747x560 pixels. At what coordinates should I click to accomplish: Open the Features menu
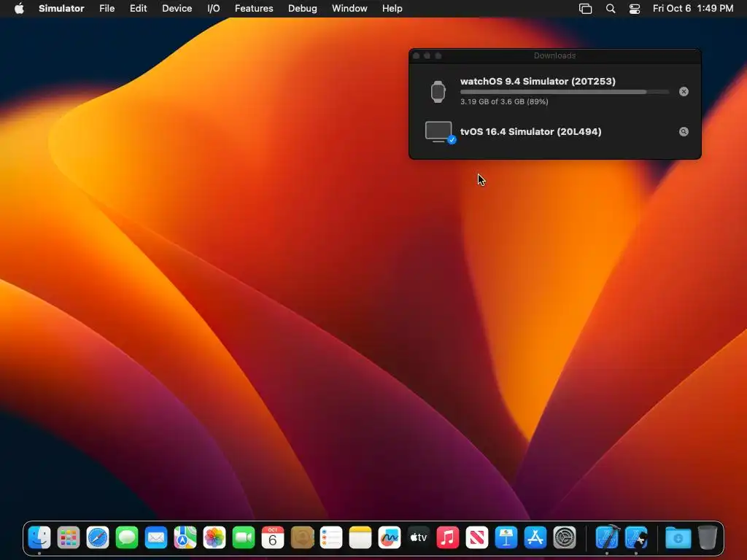(x=254, y=9)
